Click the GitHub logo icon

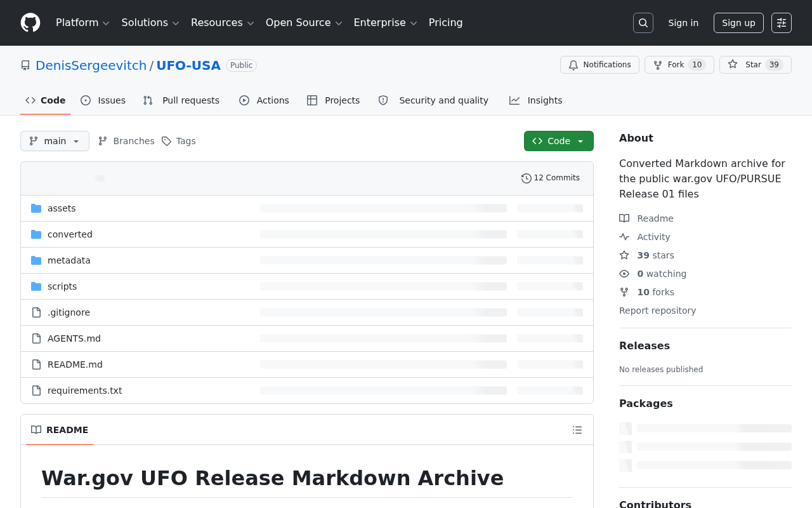(30, 23)
